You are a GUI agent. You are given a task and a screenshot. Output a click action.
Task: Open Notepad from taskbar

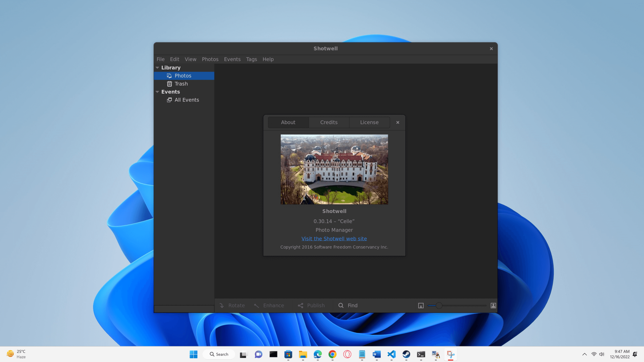tap(362, 354)
